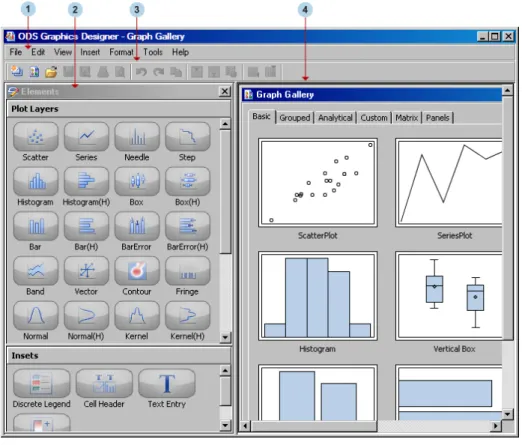522x445 pixels.
Task: Open the Format menu
Action: (121, 52)
